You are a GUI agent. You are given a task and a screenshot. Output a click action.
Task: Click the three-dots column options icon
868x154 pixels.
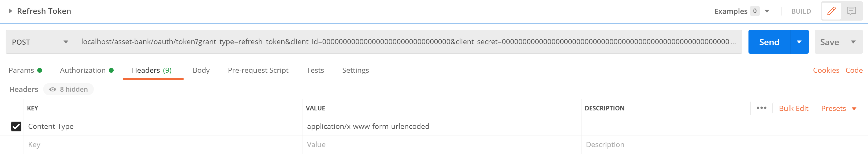click(x=761, y=108)
